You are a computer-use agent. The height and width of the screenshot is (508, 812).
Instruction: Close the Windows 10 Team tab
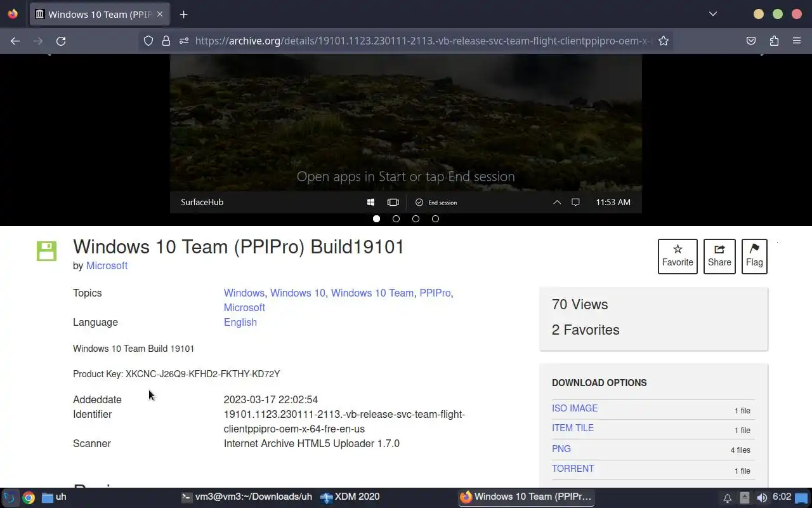(159, 14)
